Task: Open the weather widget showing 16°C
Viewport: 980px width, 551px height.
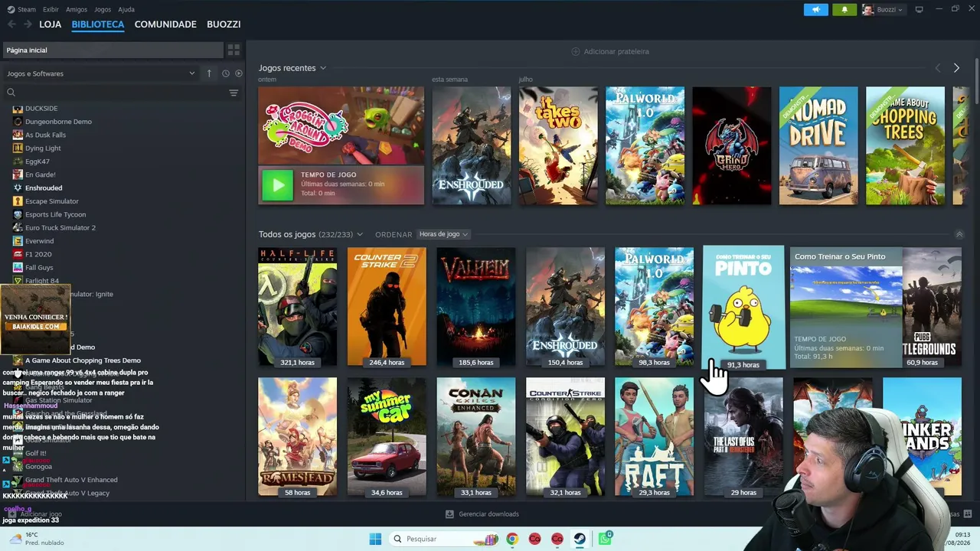Action: tap(35, 539)
